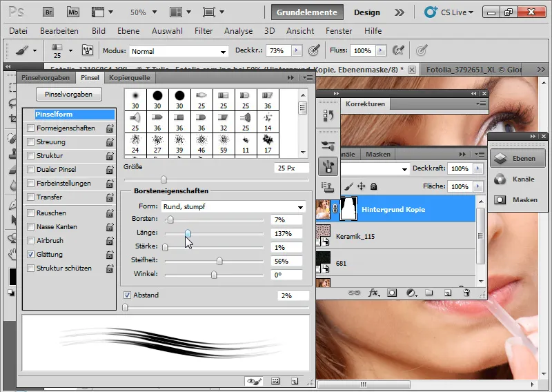The image size is (552, 392).
Task: Create new brush icon at Pinsel panel bottom
Action: [x=295, y=381]
